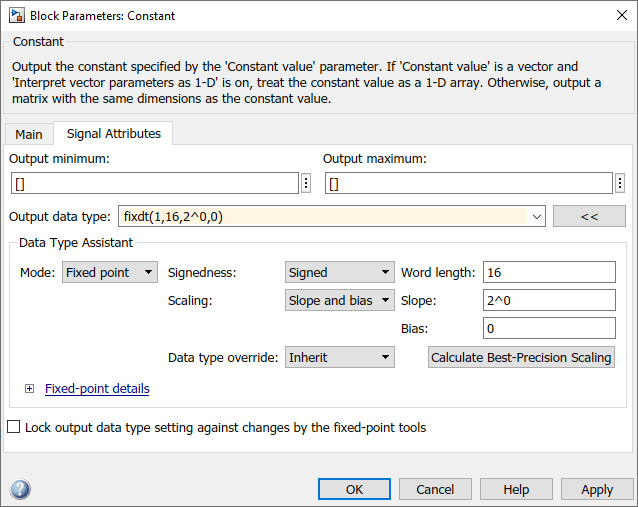
Task: Open the Fixed-point details link
Action: point(97,389)
